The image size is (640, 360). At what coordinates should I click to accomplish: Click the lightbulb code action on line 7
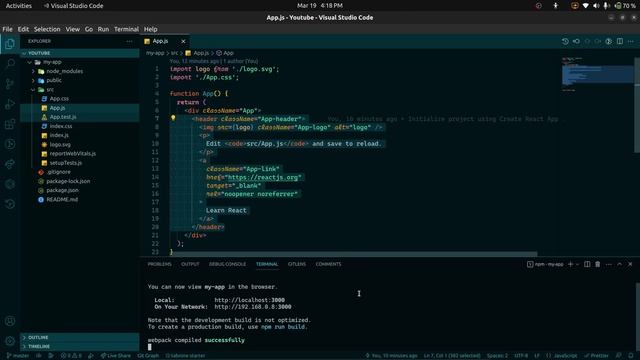click(173, 118)
